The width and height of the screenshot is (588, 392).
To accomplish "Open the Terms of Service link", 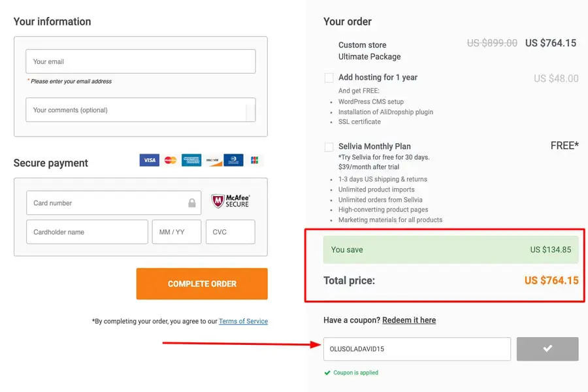I will point(243,321).
